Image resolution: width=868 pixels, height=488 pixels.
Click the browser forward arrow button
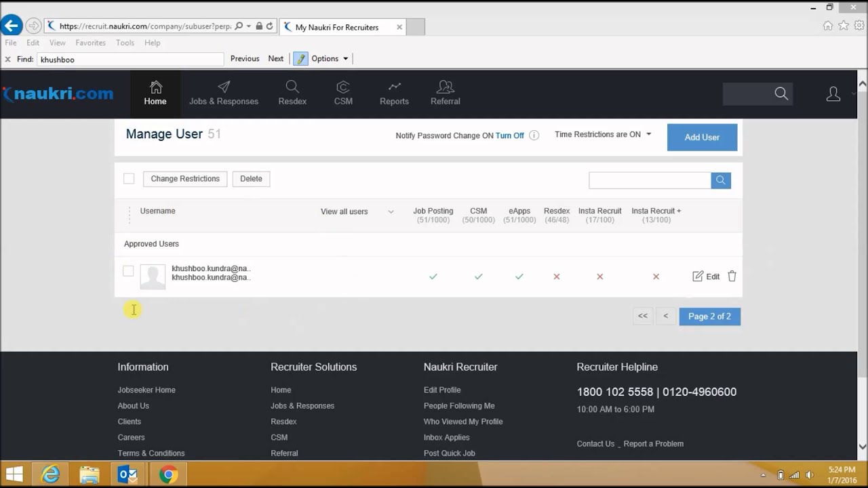tap(33, 26)
